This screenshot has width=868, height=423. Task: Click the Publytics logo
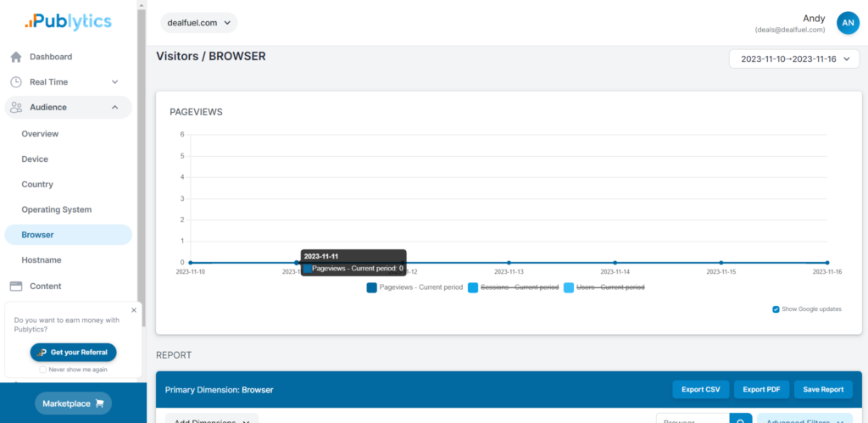click(68, 21)
